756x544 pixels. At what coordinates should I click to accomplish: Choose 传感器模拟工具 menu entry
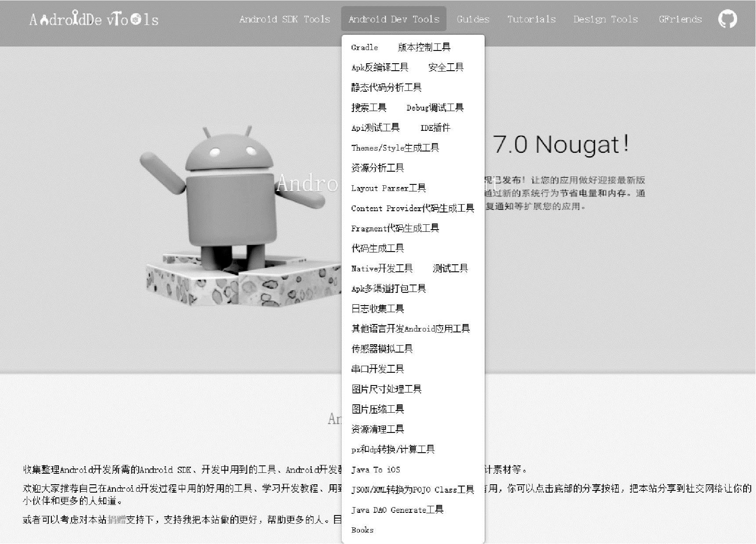382,349
